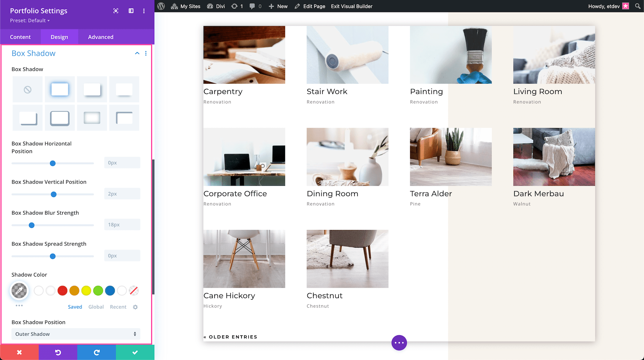The width and height of the screenshot is (644, 360).
Task: Save changes with the green check button
Action: pyautogui.click(x=135, y=352)
